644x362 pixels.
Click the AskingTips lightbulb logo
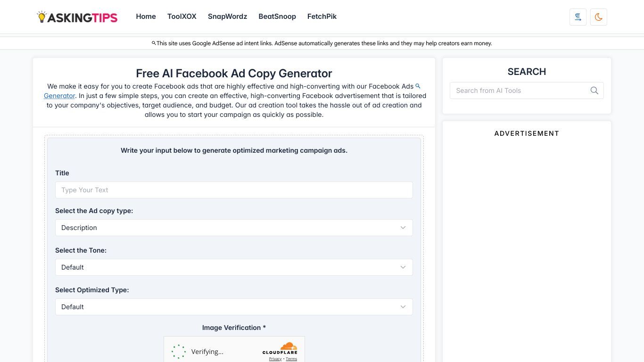77,17
